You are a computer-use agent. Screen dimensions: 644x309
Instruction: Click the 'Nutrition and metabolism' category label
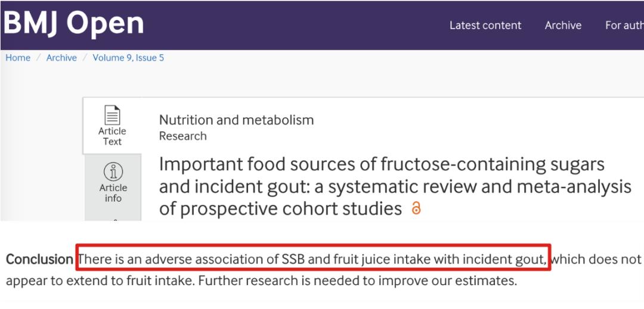[x=237, y=120]
